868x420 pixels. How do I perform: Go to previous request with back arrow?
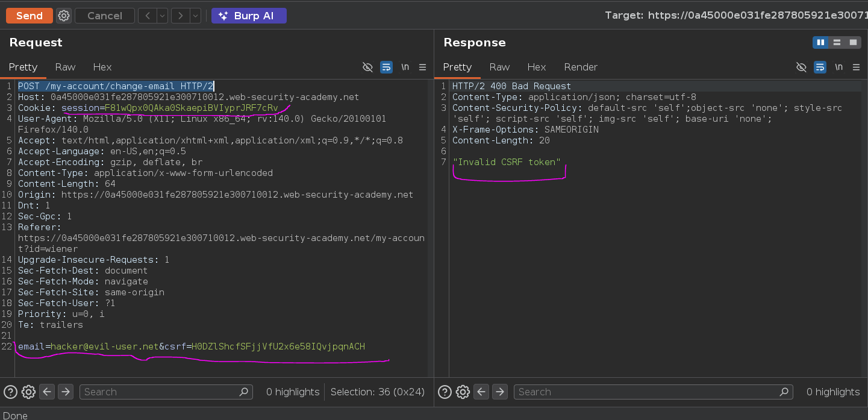click(x=148, y=16)
